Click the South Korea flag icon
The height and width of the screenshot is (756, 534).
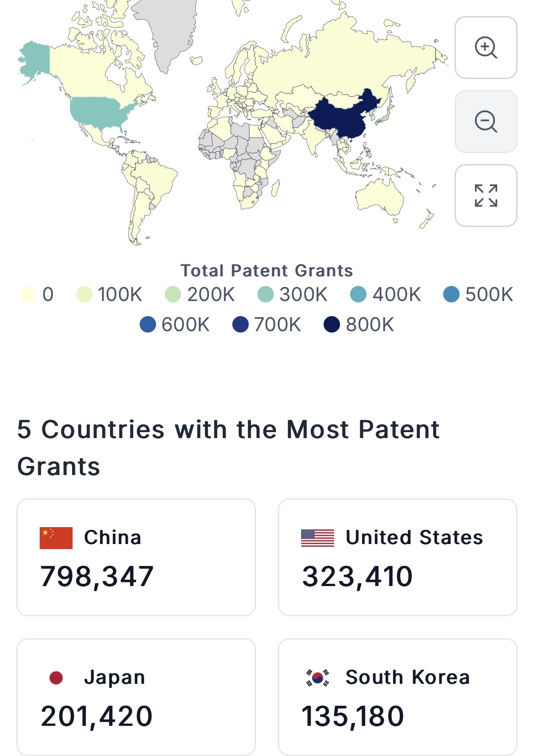tap(317, 677)
